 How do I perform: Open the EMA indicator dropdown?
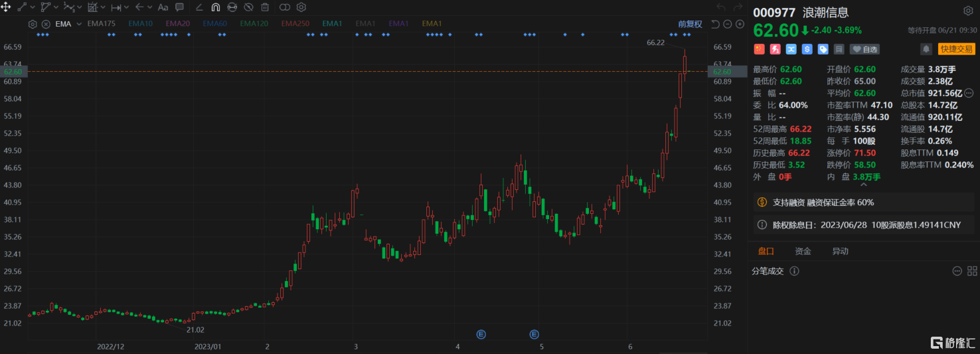pyautogui.click(x=79, y=24)
